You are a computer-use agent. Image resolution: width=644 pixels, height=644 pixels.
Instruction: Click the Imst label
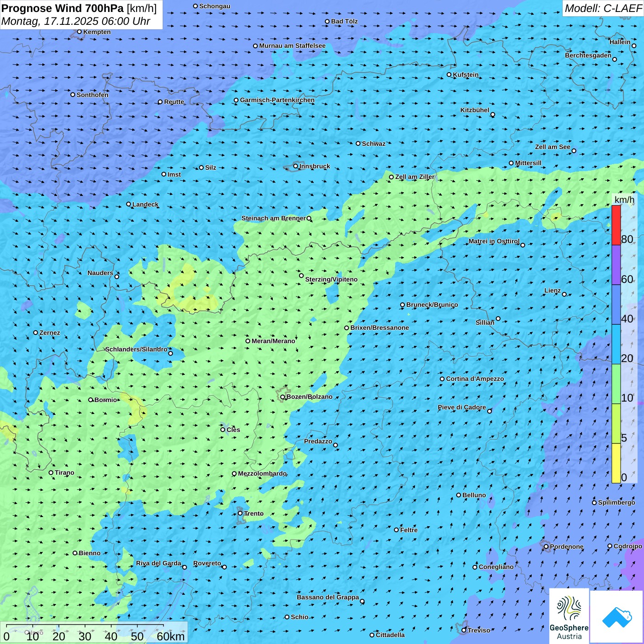click(x=174, y=174)
